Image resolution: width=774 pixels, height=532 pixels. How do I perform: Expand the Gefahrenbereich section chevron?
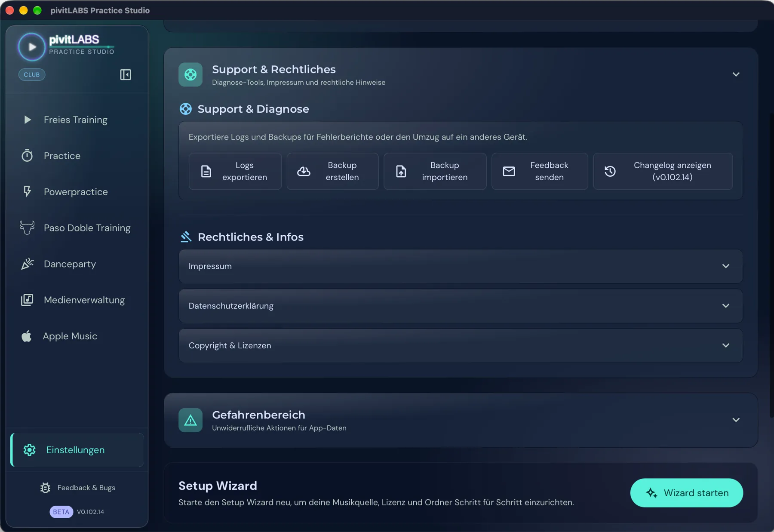coord(736,420)
